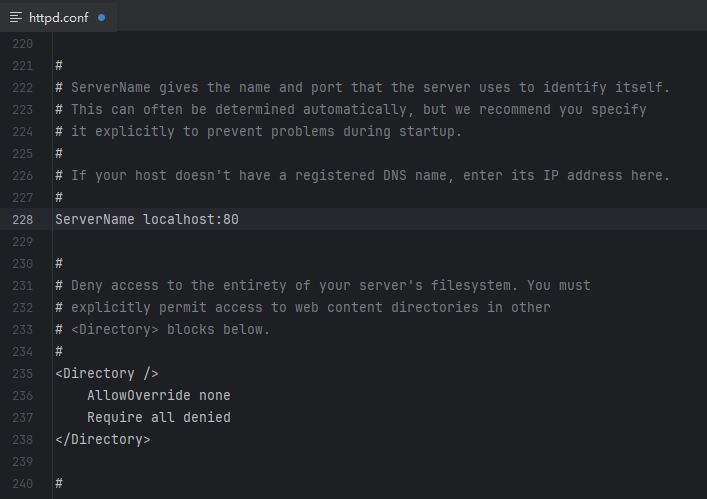Click the '<Directory />' opening tag line

(x=107, y=374)
